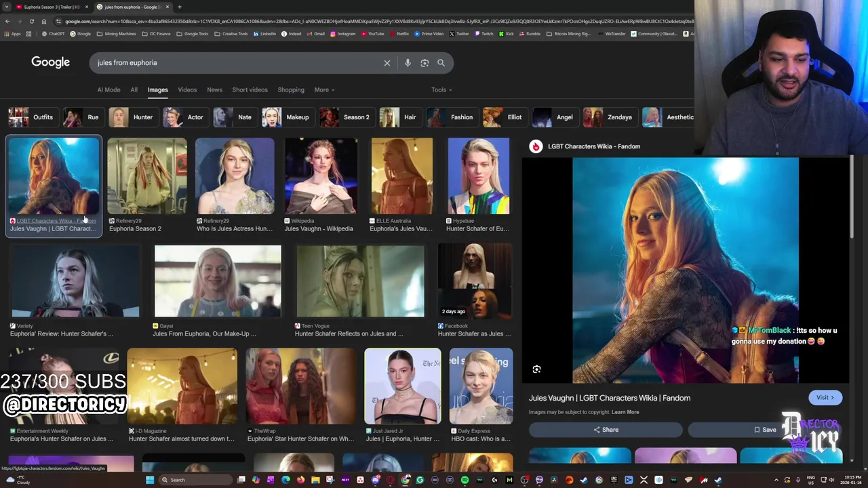The image size is (868, 488).
Task: Open the ChatGPT bookmark
Action: point(53,34)
